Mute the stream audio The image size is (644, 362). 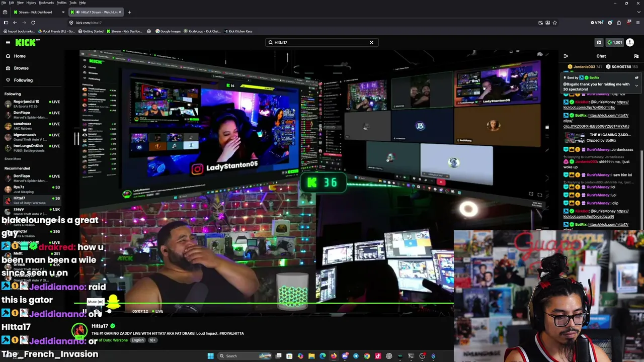(x=97, y=311)
